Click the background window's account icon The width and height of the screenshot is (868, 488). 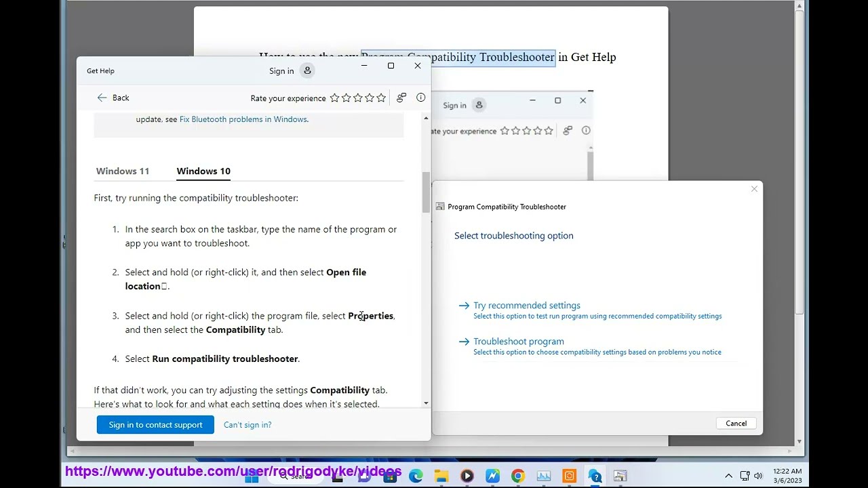pyautogui.click(x=479, y=105)
